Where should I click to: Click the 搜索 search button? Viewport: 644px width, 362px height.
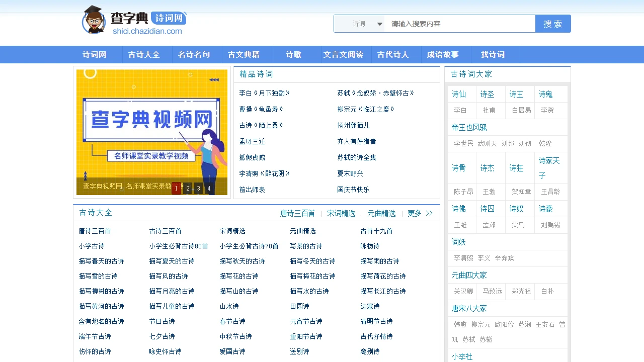tap(553, 23)
